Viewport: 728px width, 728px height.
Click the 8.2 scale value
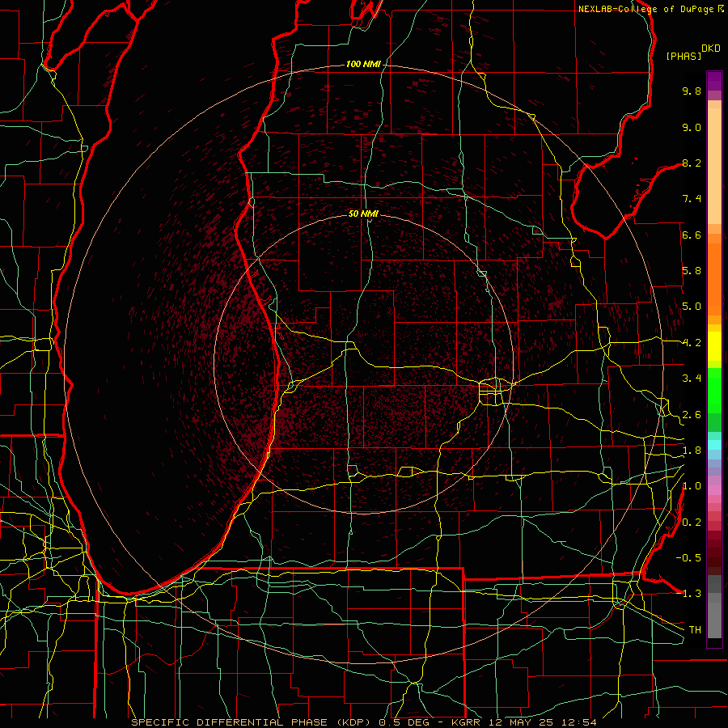692,163
